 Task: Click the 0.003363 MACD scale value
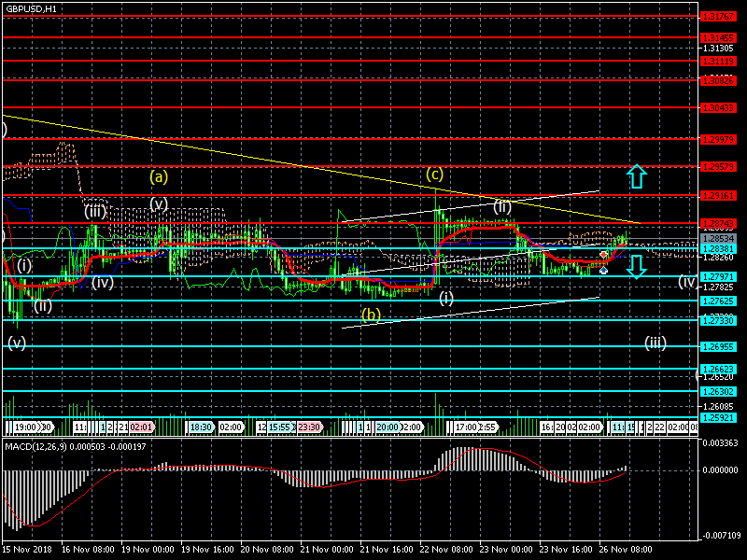point(720,442)
